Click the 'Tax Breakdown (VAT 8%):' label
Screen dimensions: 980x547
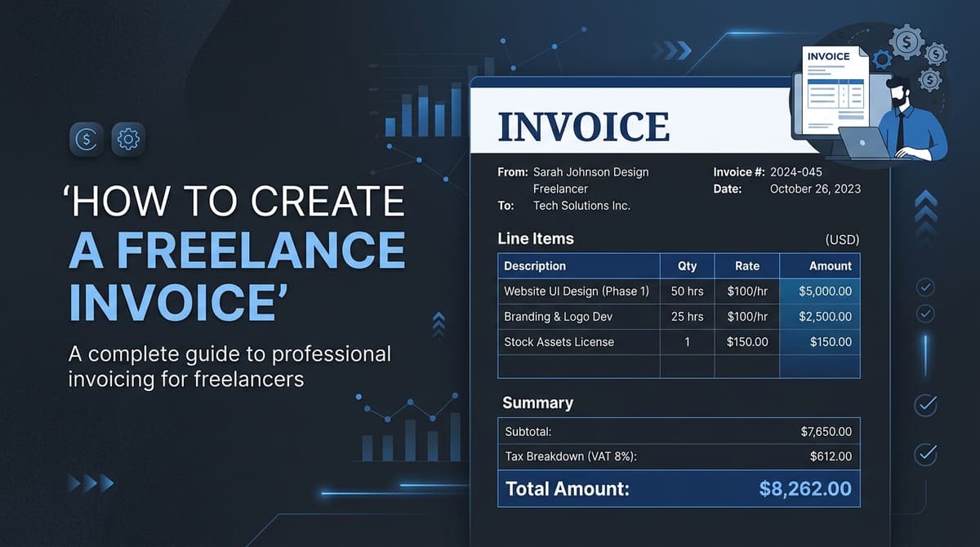(571, 456)
